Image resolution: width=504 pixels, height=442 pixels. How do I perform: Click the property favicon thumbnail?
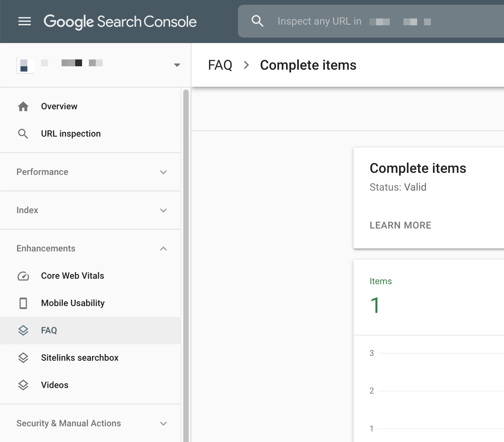tap(25, 65)
